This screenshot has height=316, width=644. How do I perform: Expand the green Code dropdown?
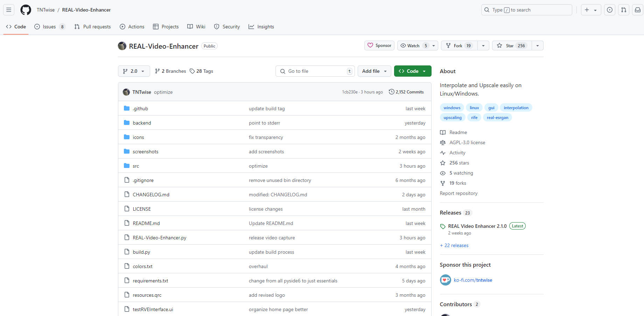(x=412, y=71)
